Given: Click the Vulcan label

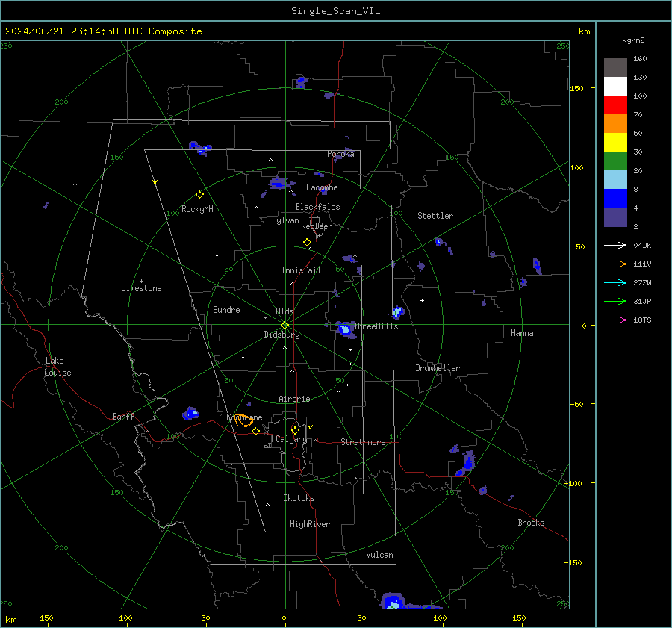Looking at the screenshot, I should [379, 555].
